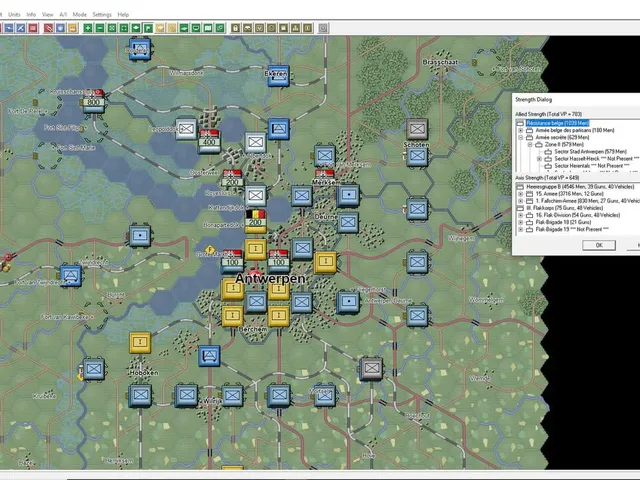
Task: Select Heeresgruppe B row in Axis Strength
Action: pyautogui.click(x=580, y=187)
